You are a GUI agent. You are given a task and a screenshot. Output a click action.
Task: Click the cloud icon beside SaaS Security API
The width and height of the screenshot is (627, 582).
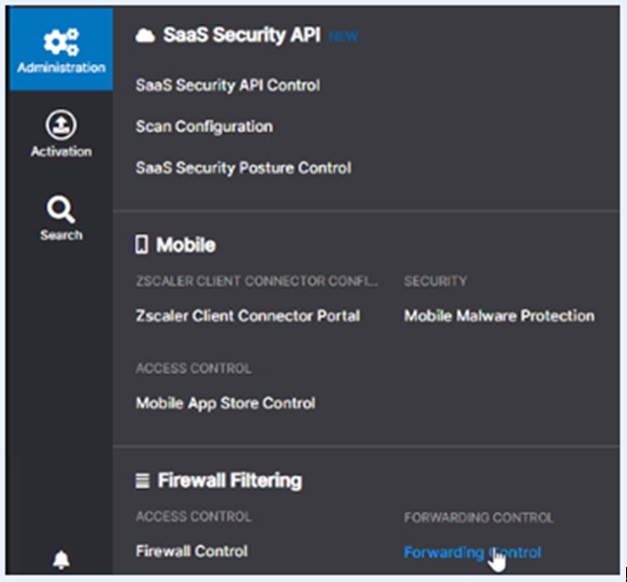[x=145, y=36]
